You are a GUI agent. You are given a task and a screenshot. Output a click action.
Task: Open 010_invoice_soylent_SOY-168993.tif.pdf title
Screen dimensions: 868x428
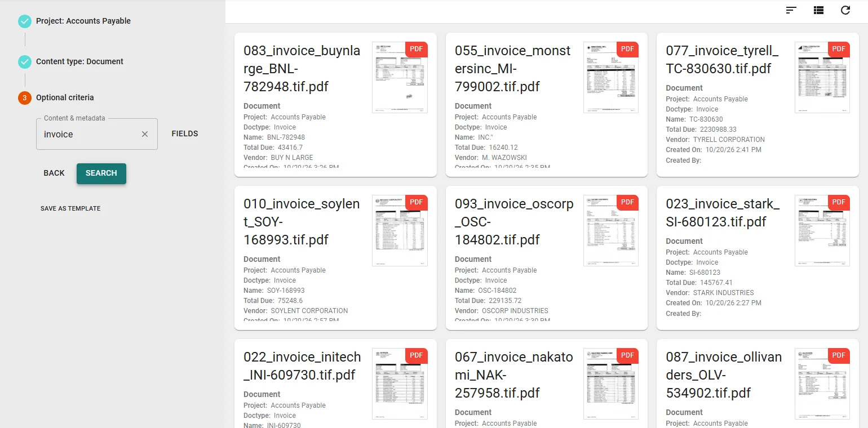point(302,222)
